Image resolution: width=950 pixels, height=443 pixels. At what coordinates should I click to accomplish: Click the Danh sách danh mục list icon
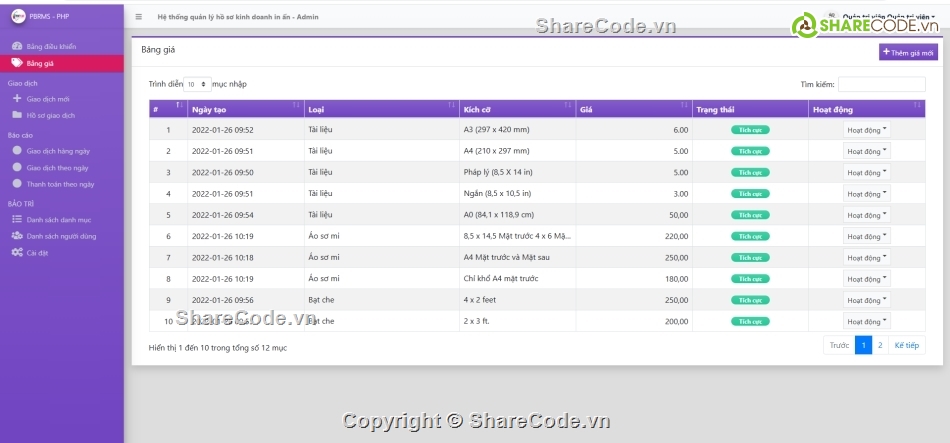click(x=16, y=219)
